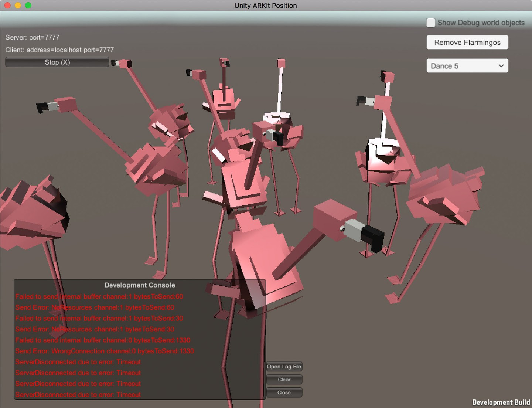
Task: Click the Unity ARKit Position window title
Action: pos(266,6)
